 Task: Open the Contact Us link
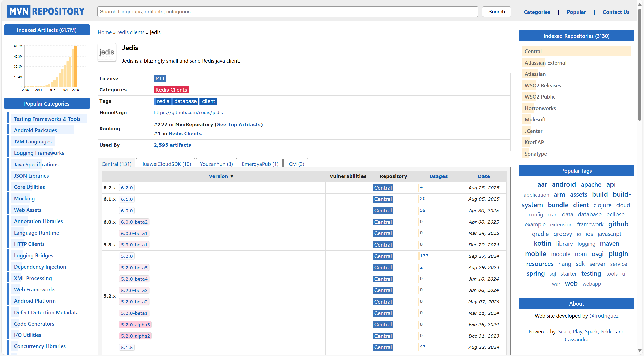point(616,12)
